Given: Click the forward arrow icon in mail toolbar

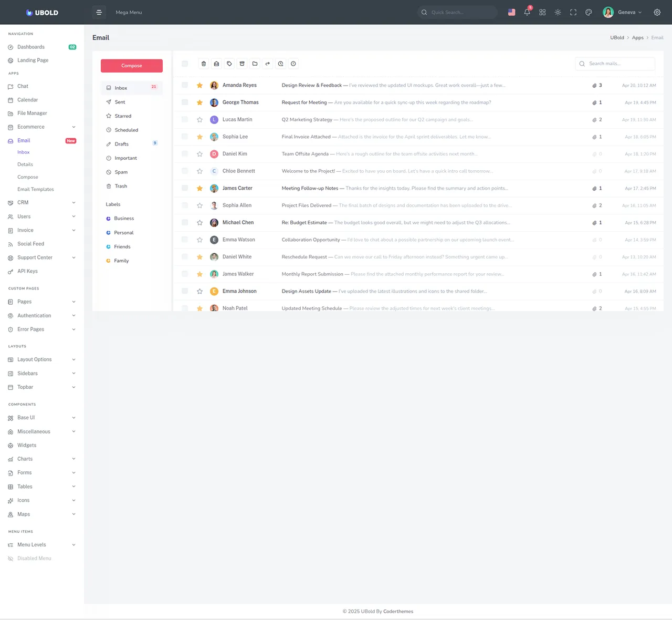Looking at the screenshot, I should [x=268, y=64].
